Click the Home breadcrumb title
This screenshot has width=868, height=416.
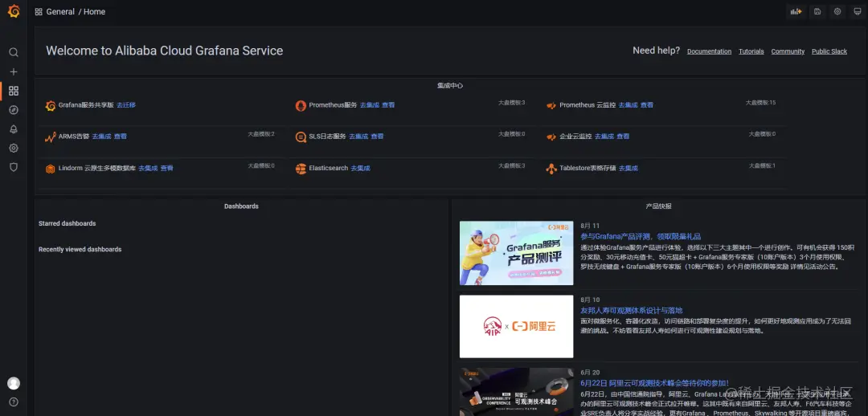pos(94,11)
